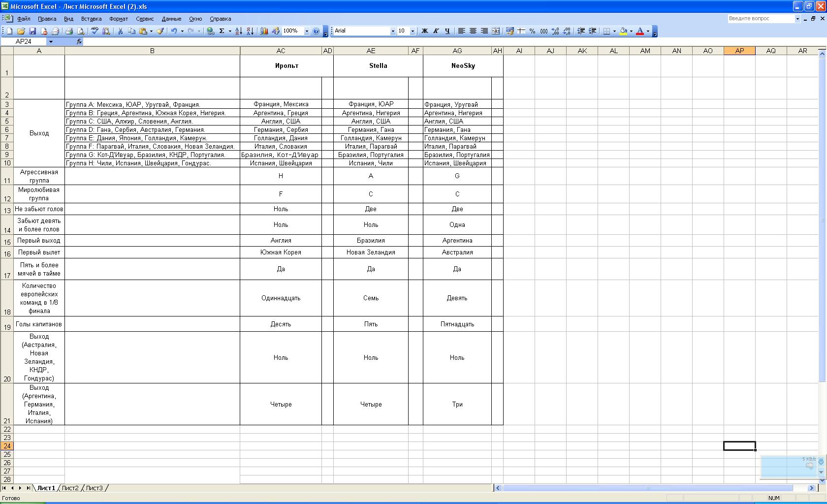Open the font size dropdown
This screenshot has width=827, height=504.
click(413, 31)
